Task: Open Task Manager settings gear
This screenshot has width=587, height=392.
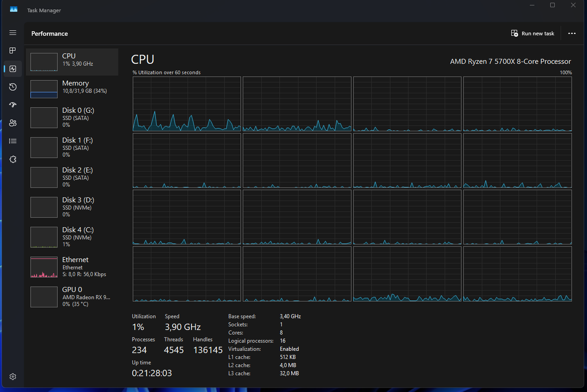Action: [13, 376]
